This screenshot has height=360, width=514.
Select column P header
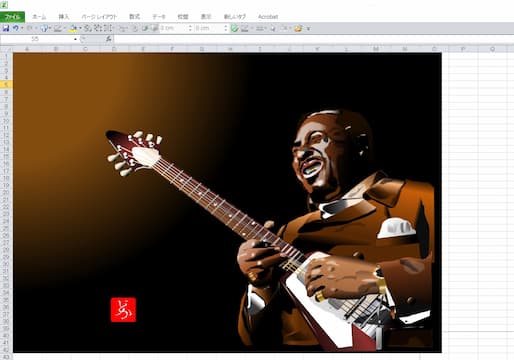463,49
